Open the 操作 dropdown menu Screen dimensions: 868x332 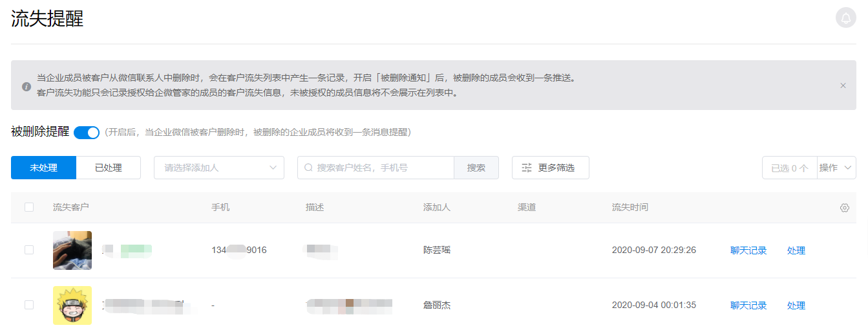point(836,168)
